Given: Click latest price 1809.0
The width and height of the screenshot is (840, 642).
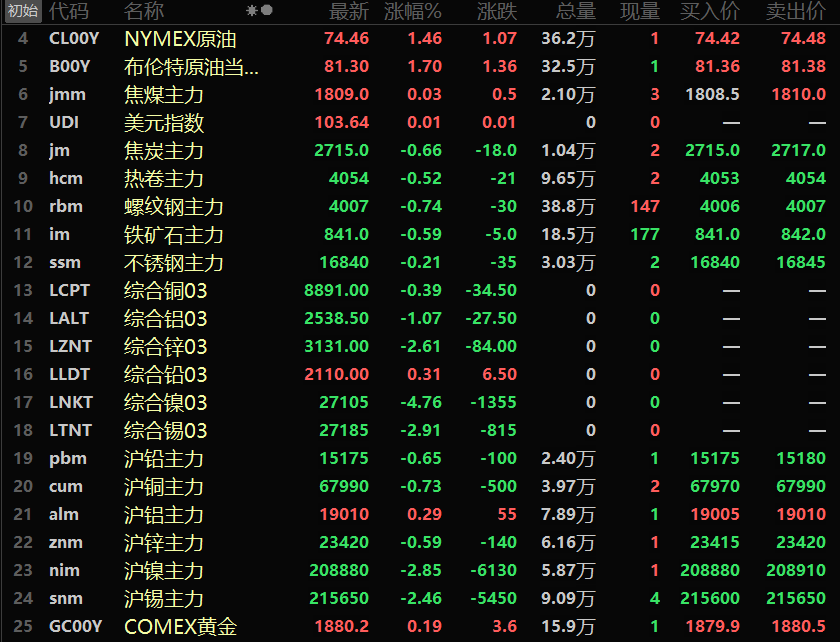Looking at the screenshot, I should coord(342,94).
